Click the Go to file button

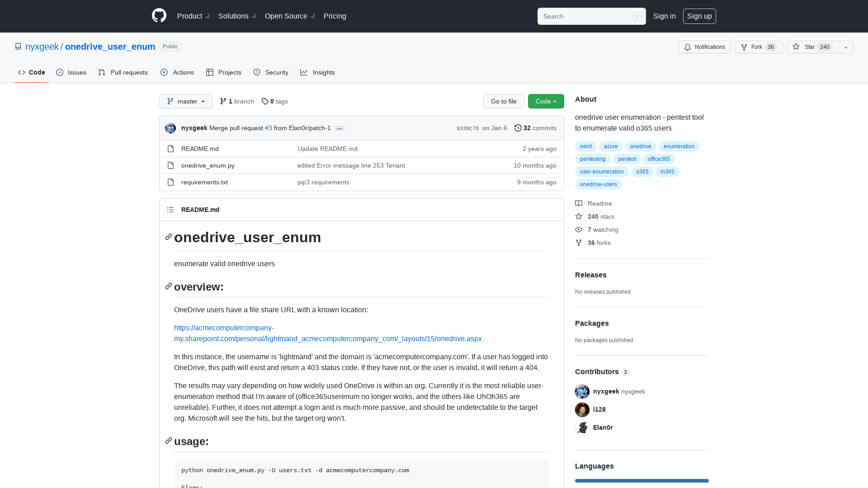pos(504,101)
